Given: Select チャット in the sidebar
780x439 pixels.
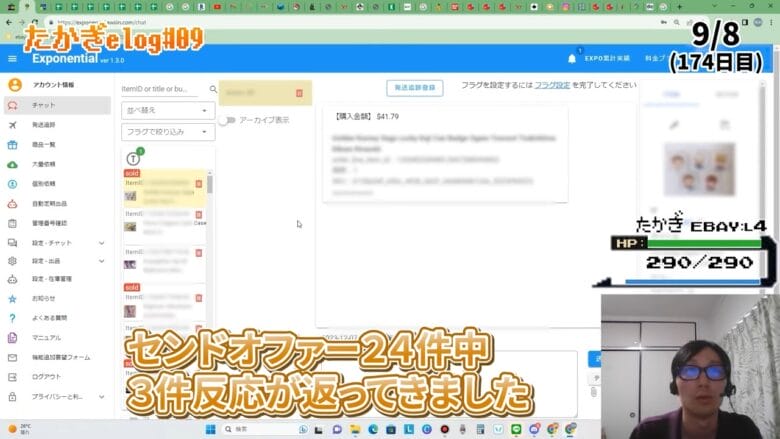Looking at the screenshot, I should pos(57,105).
